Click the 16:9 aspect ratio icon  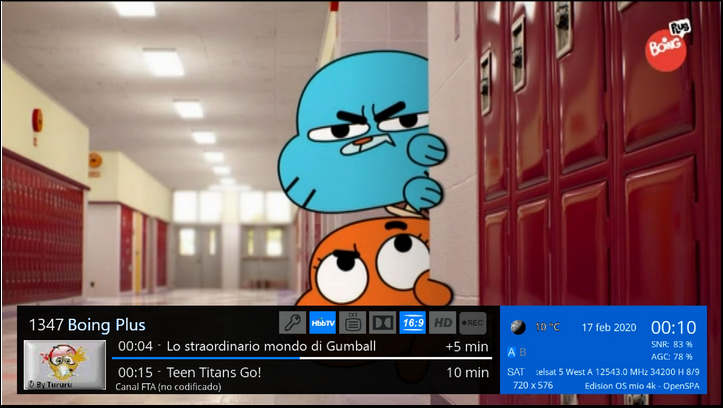pyautogui.click(x=413, y=322)
